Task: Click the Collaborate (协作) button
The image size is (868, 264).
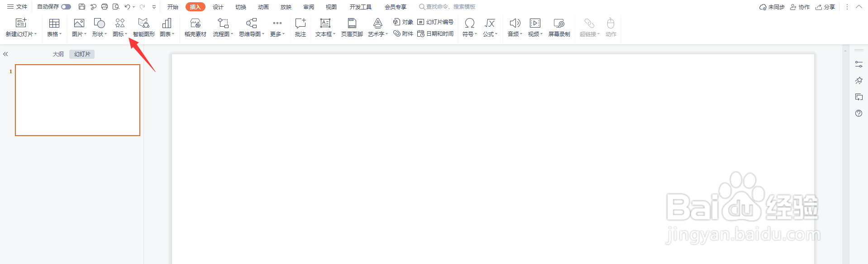Action: click(800, 7)
